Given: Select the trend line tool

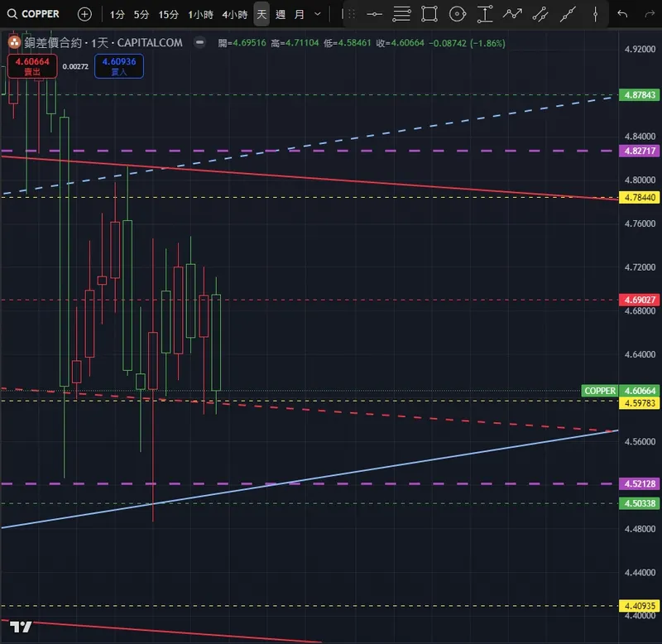Looking at the screenshot, I should (568, 14).
